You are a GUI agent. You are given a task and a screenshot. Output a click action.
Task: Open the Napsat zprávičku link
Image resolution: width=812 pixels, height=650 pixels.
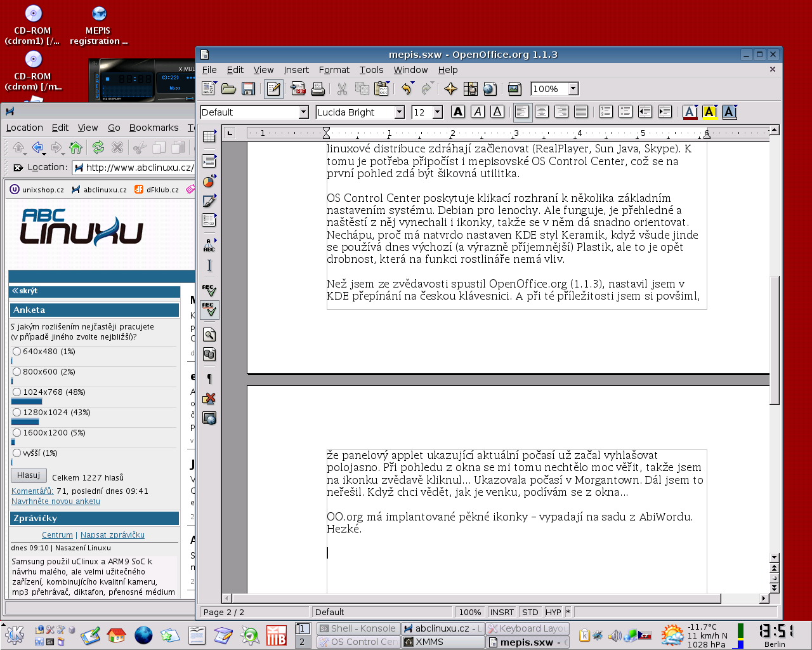112,535
